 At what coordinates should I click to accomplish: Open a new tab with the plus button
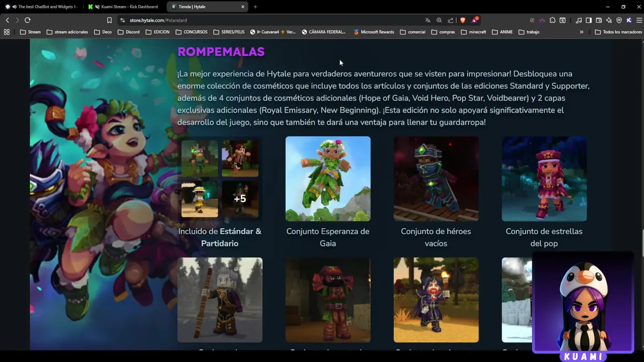tap(255, 7)
